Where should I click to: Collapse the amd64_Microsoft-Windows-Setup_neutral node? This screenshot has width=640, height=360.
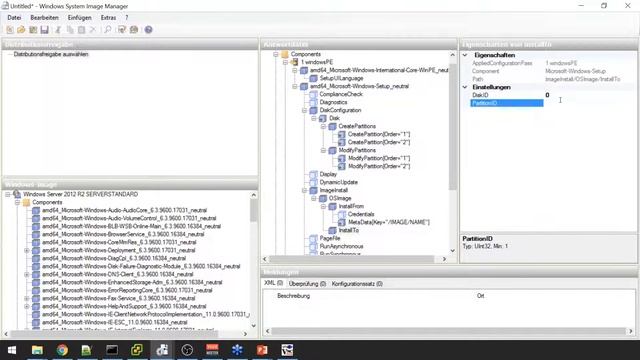295,86
